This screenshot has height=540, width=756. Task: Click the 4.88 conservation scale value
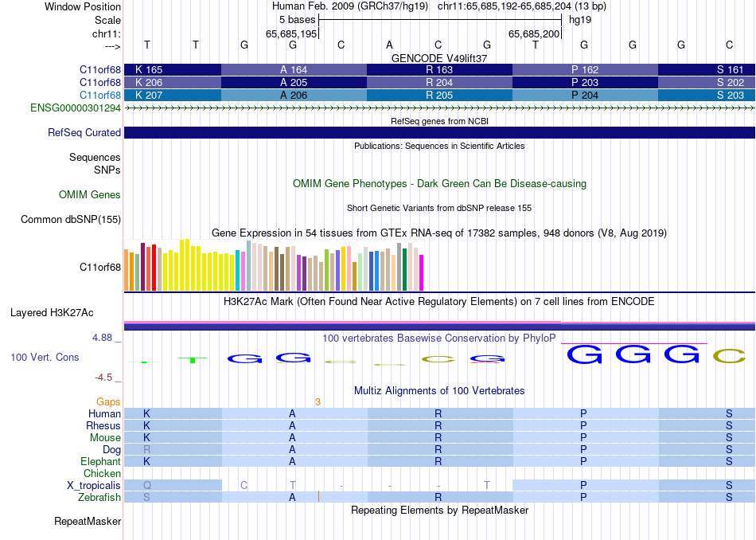pyautogui.click(x=102, y=338)
